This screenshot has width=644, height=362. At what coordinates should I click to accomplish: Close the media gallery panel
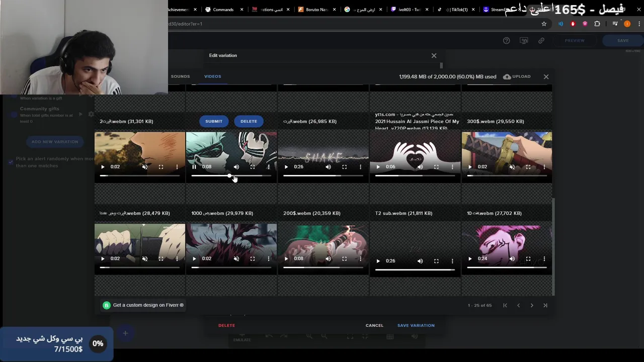pos(546,77)
